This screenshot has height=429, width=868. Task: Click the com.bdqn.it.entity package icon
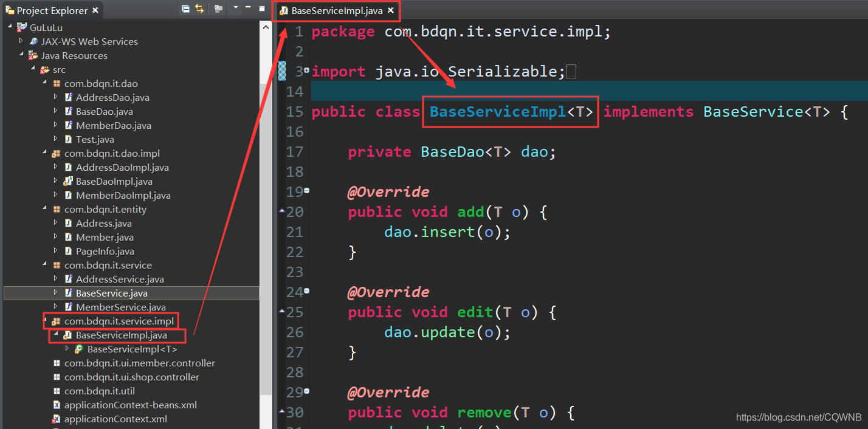57,209
